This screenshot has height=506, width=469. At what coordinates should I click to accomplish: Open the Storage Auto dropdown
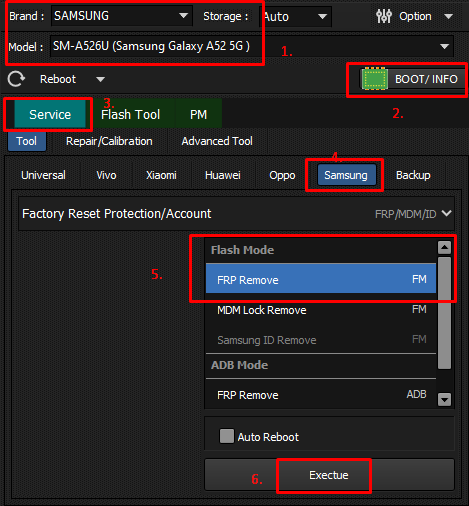pos(295,16)
